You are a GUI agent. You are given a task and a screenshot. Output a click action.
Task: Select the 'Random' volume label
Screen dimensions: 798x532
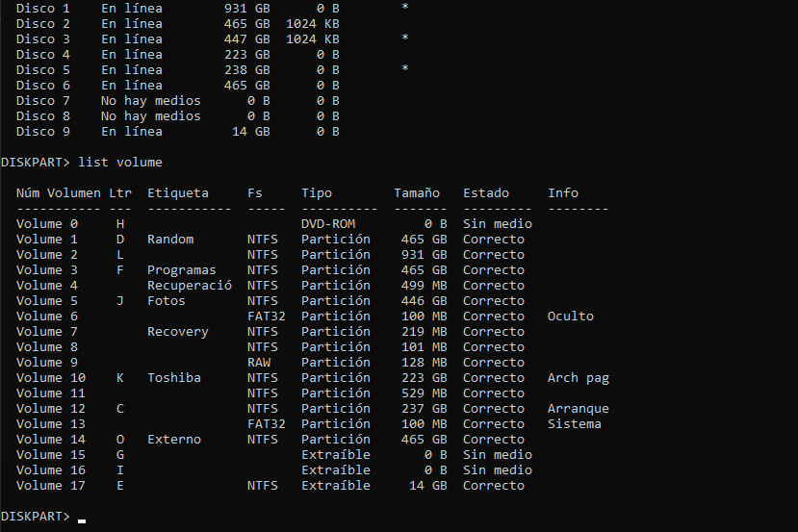tap(170, 239)
